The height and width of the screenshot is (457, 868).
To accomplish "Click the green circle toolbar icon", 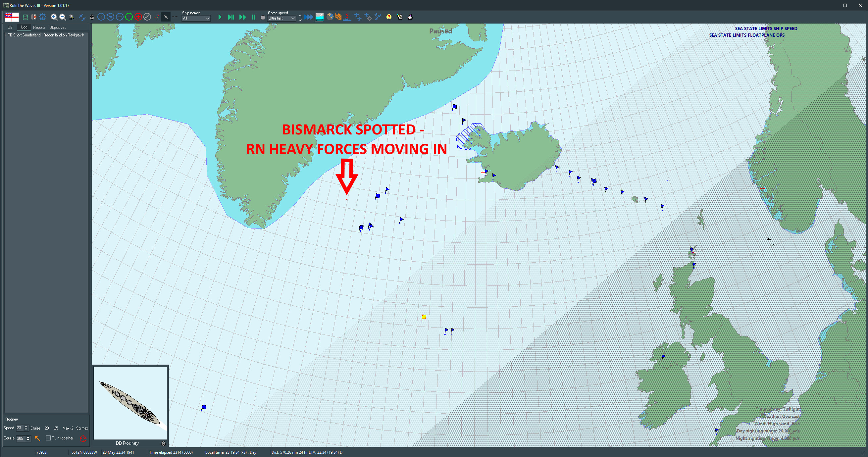I will click(x=129, y=17).
